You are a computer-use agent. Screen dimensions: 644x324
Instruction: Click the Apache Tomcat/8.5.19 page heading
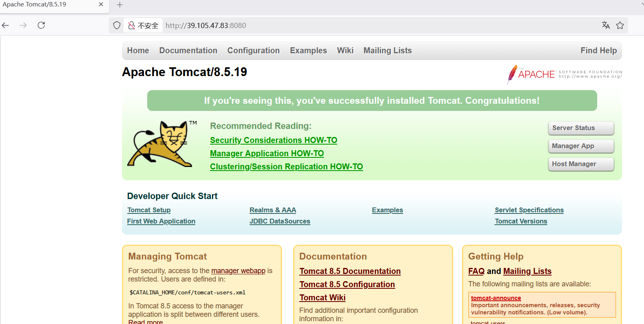tap(184, 72)
